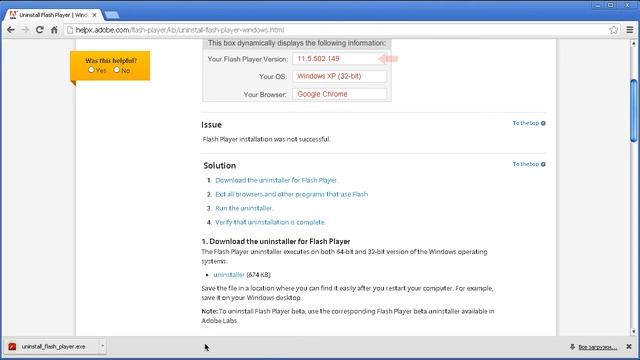Click the page icon in the address bar
Screen dimensions: 640x360
tap(70, 30)
